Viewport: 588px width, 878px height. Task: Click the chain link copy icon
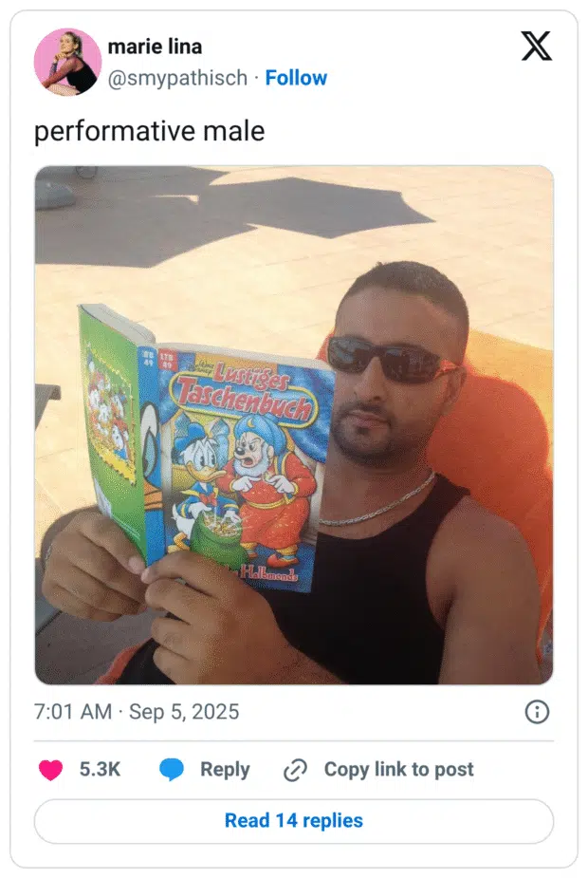pyautogui.click(x=295, y=770)
